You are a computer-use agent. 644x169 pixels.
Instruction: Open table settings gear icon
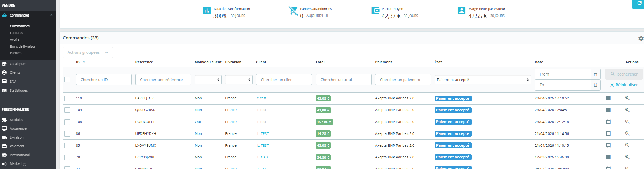pos(641,38)
